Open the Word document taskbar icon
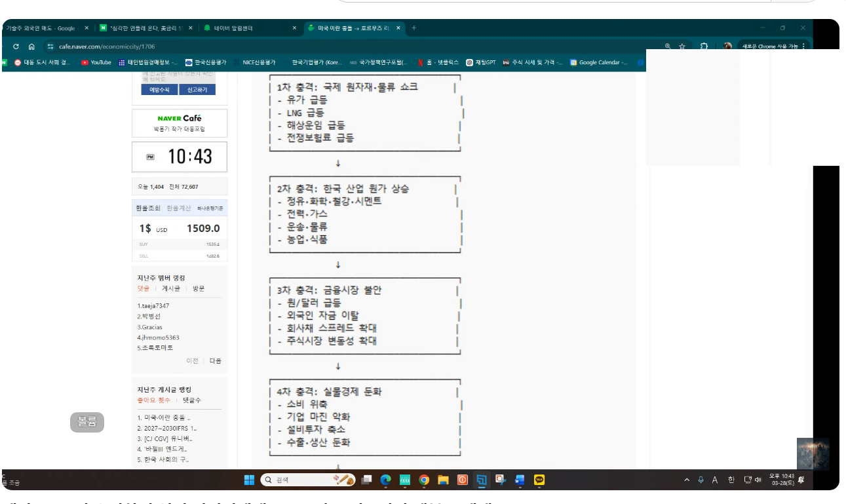This screenshot has width=846, height=504. tap(520, 480)
